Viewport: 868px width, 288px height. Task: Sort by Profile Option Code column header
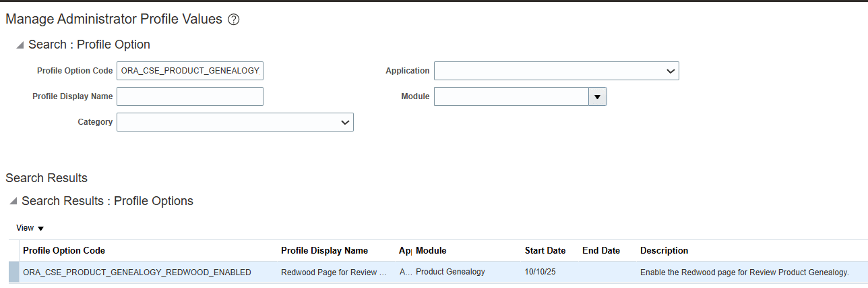[64, 250]
